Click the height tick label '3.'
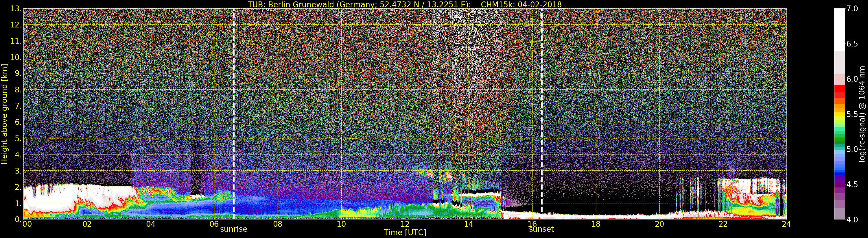 18,171
